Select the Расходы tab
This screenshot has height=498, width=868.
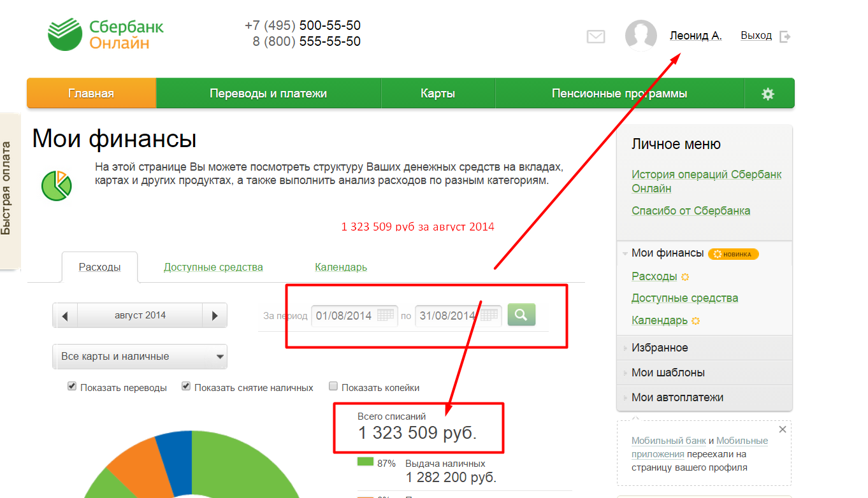click(100, 267)
